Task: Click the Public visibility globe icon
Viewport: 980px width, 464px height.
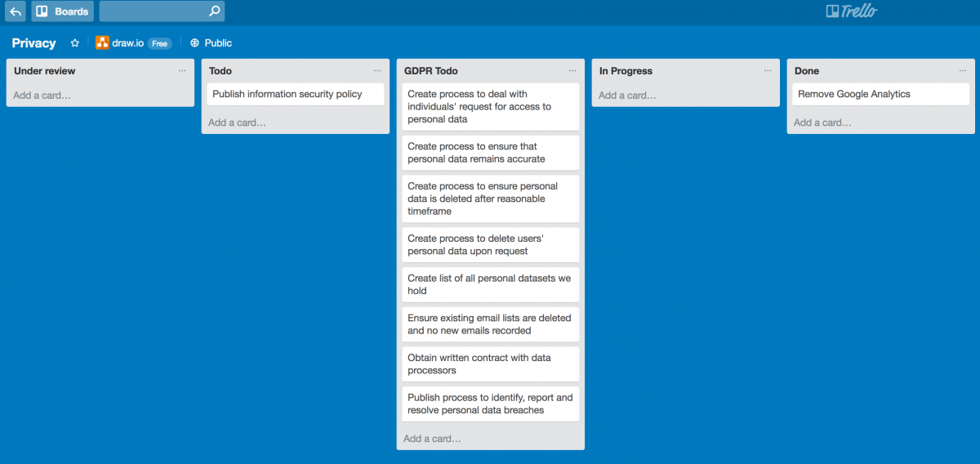Action: pos(194,43)
